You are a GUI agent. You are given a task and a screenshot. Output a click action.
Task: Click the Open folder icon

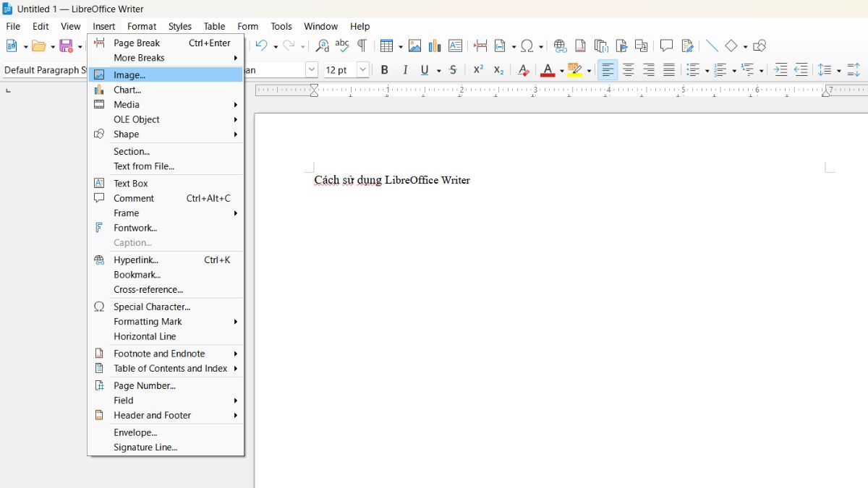point(39,46)
